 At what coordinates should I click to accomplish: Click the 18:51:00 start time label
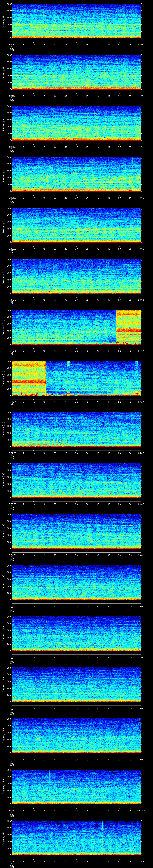[x=12, y=402]
